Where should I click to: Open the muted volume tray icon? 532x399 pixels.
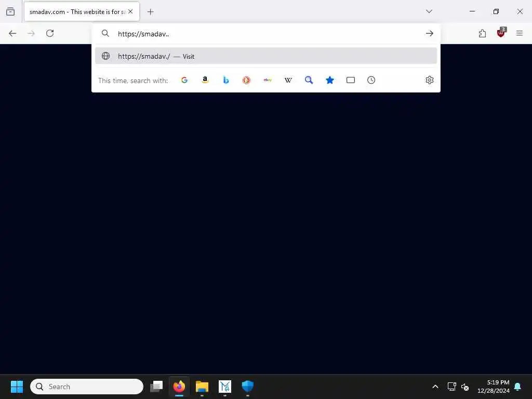click(x=465, y=387)
